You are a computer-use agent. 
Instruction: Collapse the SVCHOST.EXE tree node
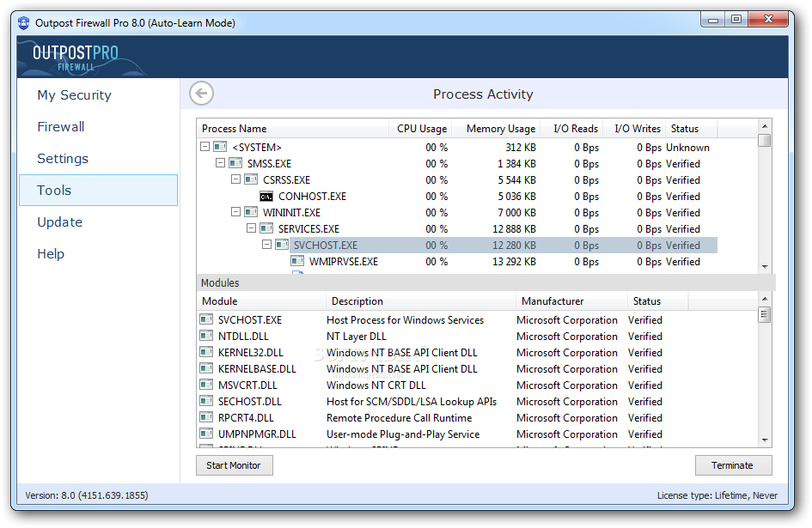pyautogui.click(x=267, y=245)
